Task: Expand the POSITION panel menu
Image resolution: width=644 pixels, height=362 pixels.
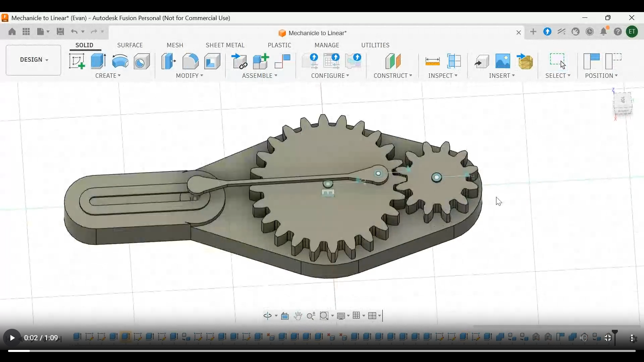Action: [602, 76]
